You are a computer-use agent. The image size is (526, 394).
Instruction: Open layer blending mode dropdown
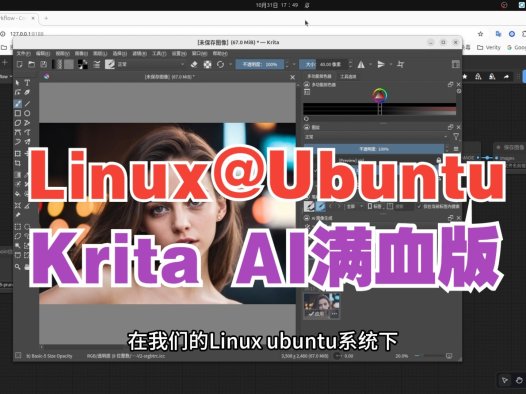pos(376,137)
